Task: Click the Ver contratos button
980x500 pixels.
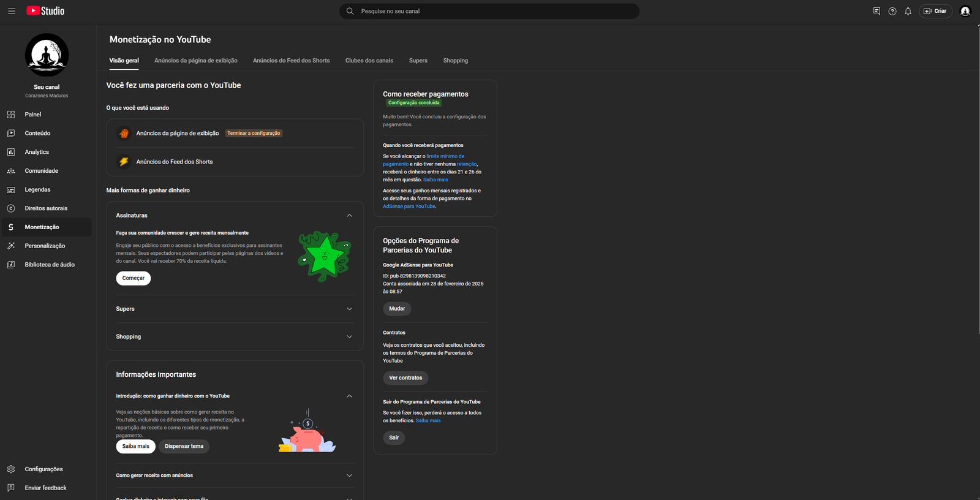Action: point(405,378)
